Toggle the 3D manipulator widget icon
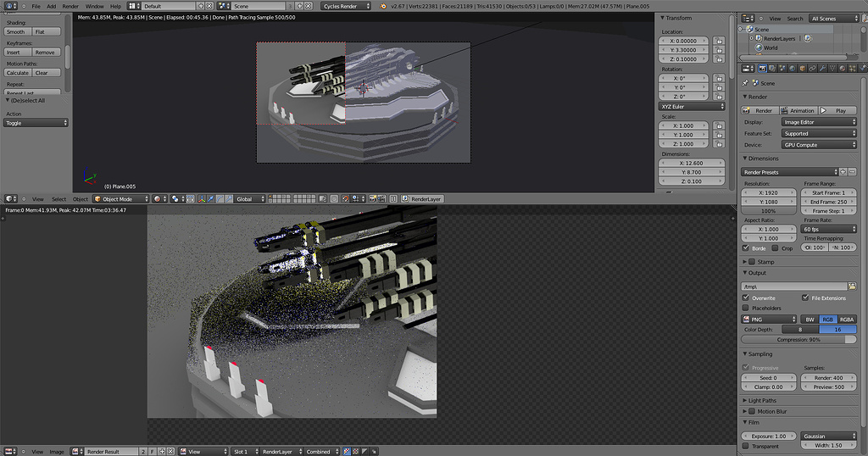868x456 pixels. coord(202,198)
